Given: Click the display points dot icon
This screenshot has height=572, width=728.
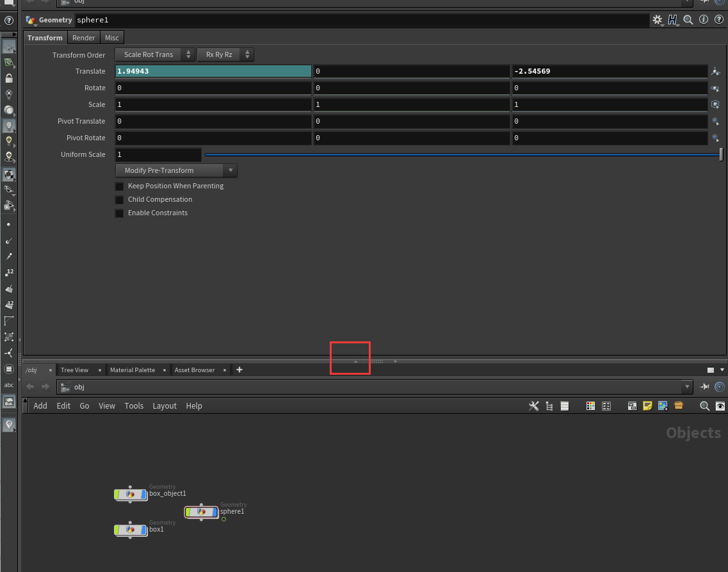Looking at the screenshot, I should (x=9, y=225).
